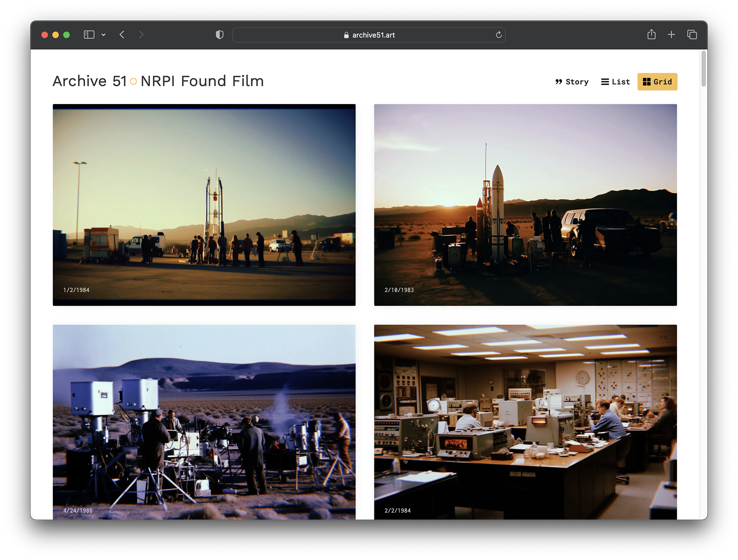Viewport: 738px width, 560px height.
Task: Open the sidebar options dropdown chevron
Action: (104, 35)
